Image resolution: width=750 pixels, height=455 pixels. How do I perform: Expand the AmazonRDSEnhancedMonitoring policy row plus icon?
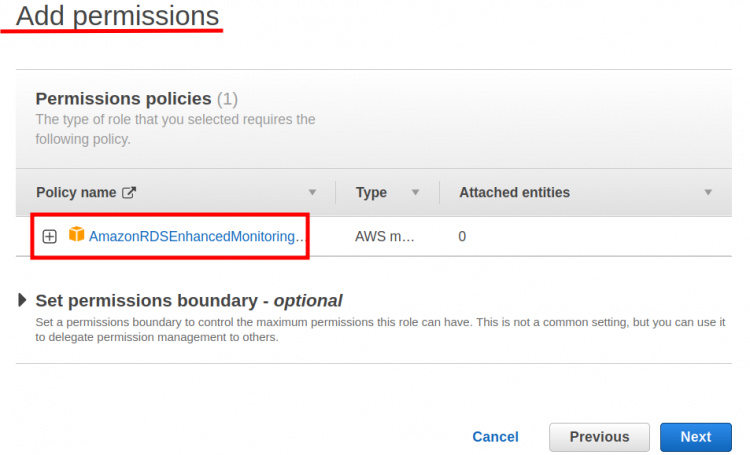pyautogui.click(x=50, y=237)
